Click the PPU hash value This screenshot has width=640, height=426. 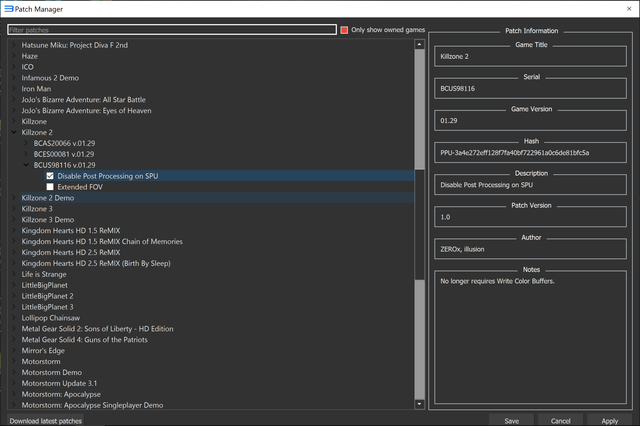pyautogui.click(x=514, y=153)
